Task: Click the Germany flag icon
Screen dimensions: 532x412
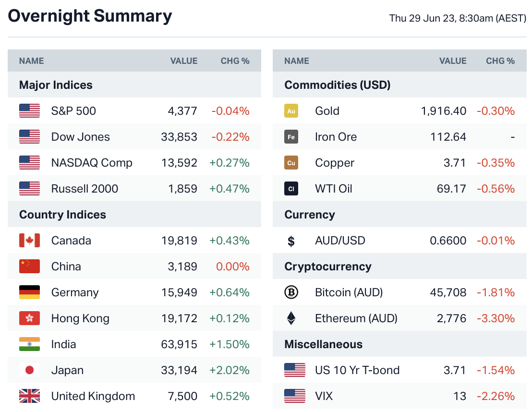Action: 29,292
